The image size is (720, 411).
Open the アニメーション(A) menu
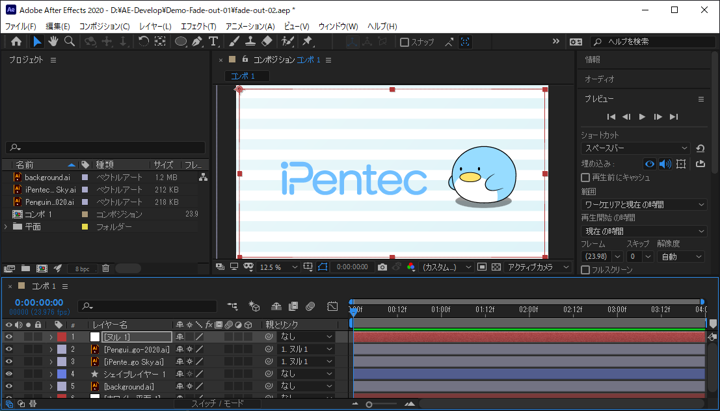(x=250, y=26)
